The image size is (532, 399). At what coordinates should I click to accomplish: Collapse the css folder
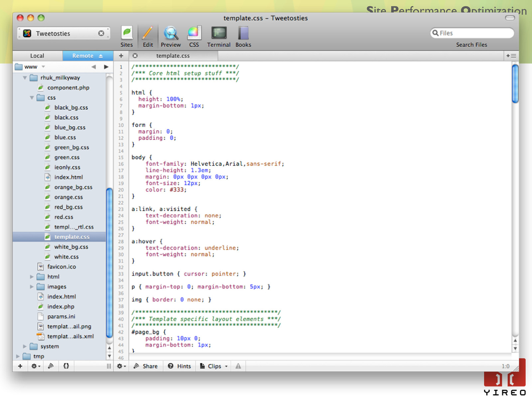click(32, 98)
